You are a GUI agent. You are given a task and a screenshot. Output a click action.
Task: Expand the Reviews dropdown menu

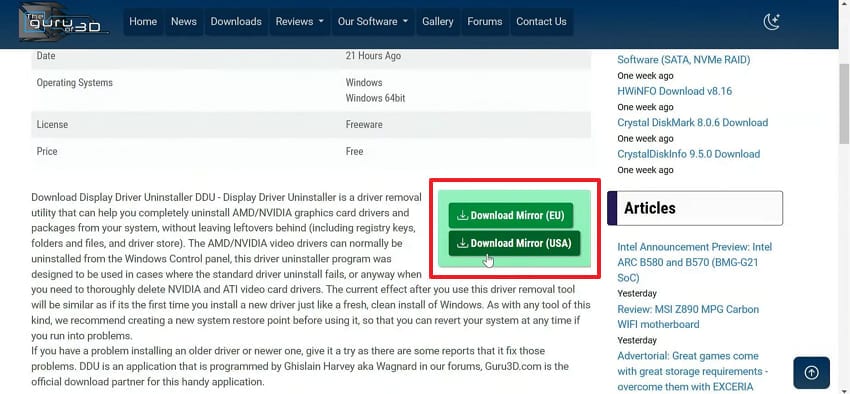(x=300, y=22)
